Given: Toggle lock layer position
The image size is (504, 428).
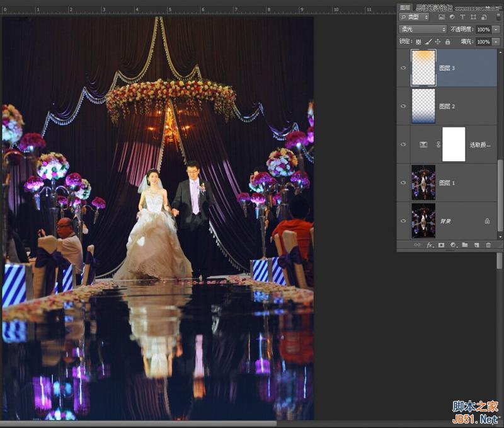Looking at the screenshot, I should point(439,42).
